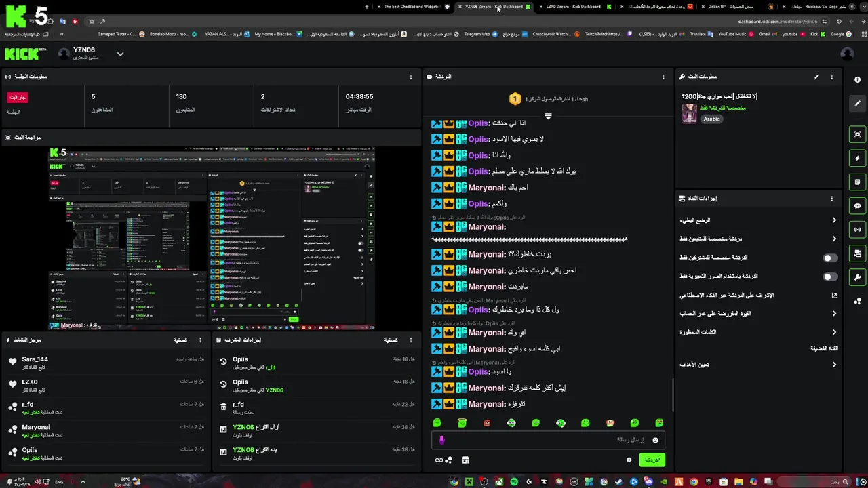
Task: Click the chat panel scrollbar
Action: 673,394
